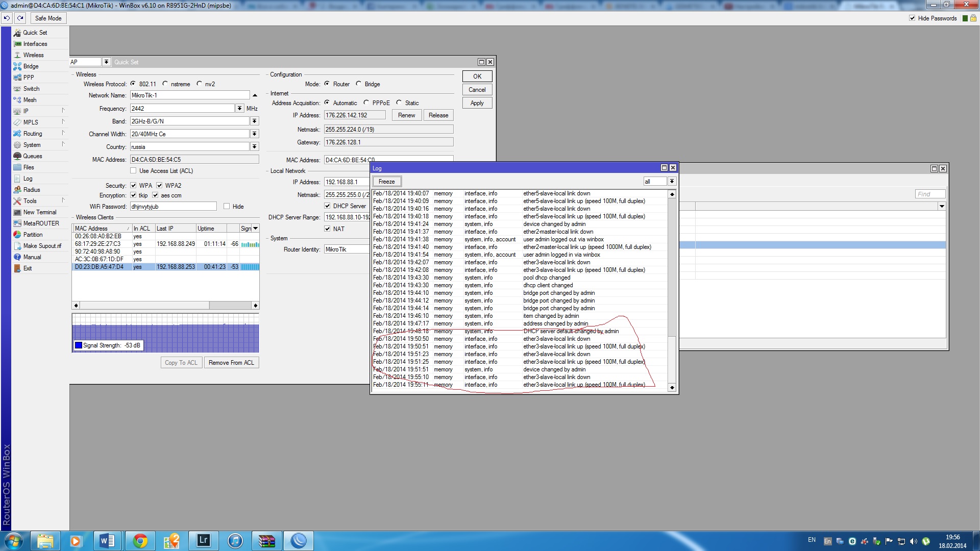
Task: Open Google Chrome from the taskbar
Action: click(x=140, y=541)
